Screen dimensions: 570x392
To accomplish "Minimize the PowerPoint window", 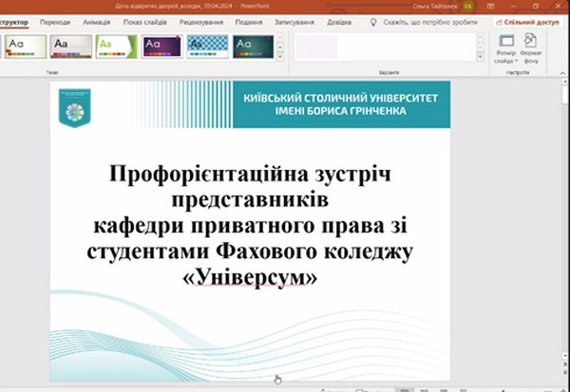I will [514, 7].
